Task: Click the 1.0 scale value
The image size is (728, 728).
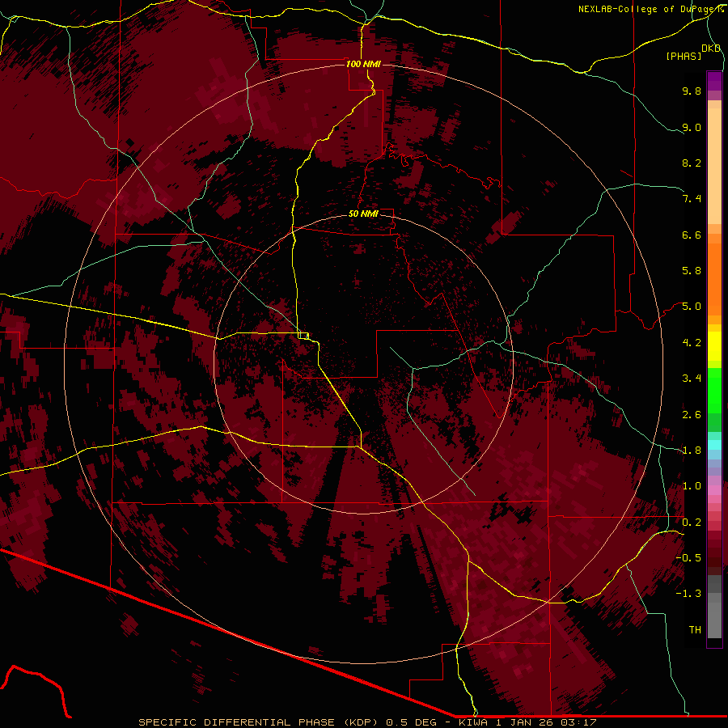Action: [x=692, y=486]
